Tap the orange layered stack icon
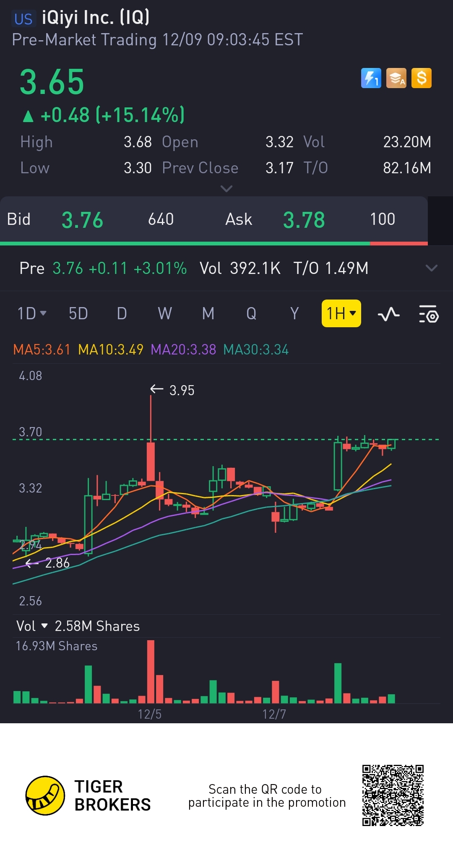 [396, 78]
